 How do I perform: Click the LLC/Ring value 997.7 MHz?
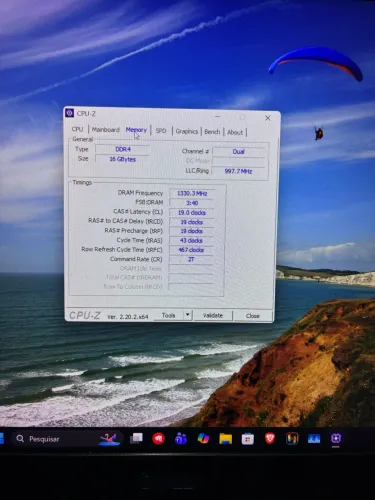coord(239,171)
